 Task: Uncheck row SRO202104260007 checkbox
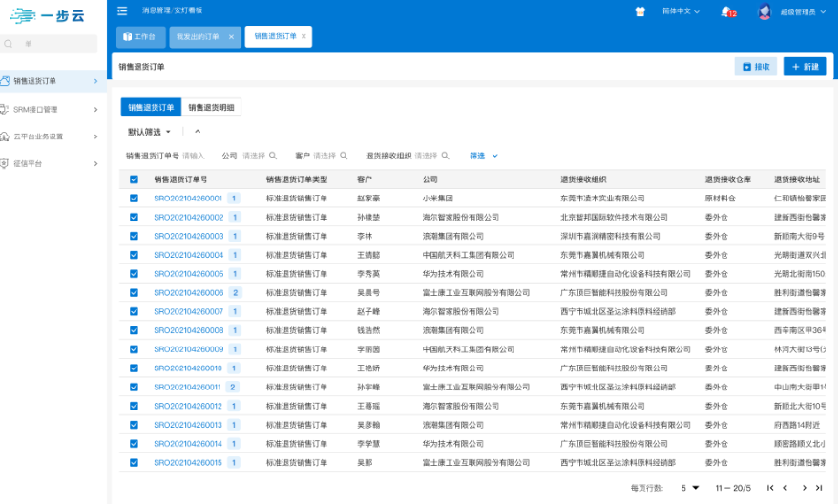click(134, 311)
